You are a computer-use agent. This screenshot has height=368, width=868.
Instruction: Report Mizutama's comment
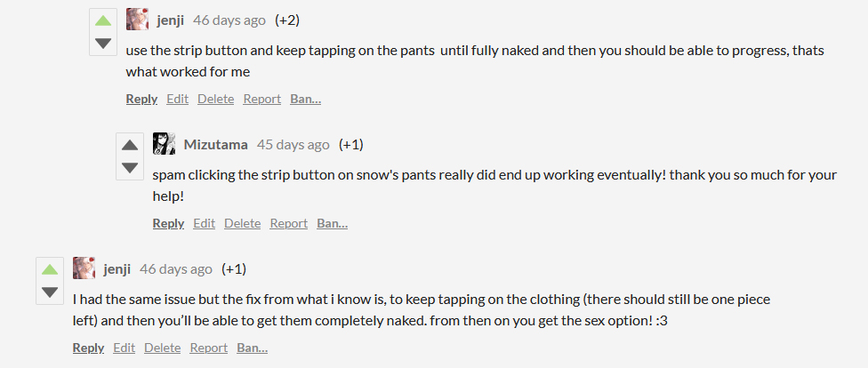288,223
